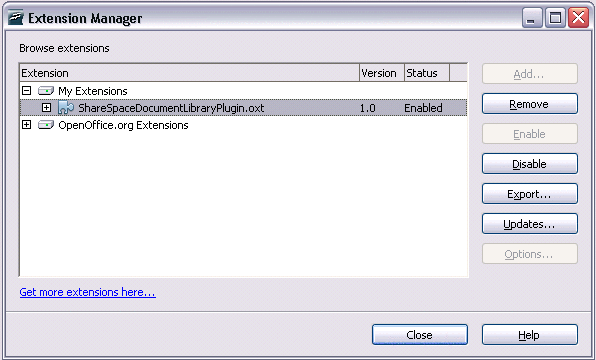Screen dimensions: 596x360
Task: Click the greyed-out Options... button
Action: 530,254
